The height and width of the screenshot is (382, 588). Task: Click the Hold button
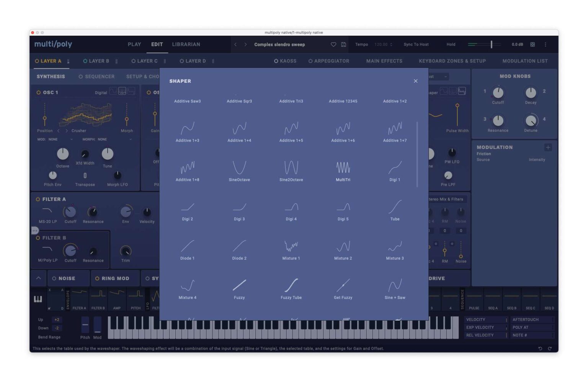click(451, 44)
